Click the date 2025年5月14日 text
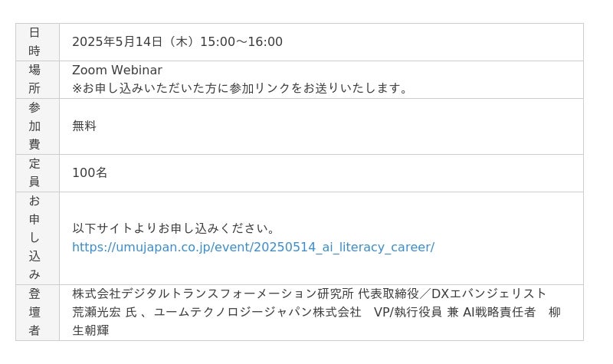This screenshot has width=613, height=364. (117, 41)
